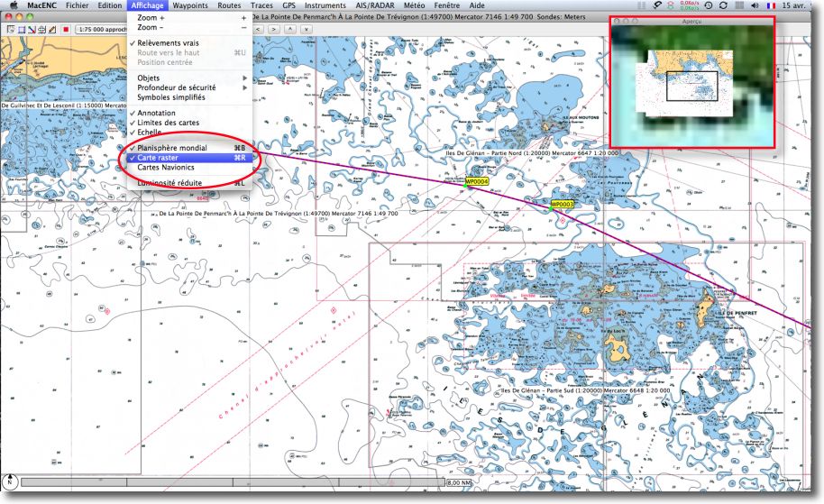Enable Symboles simplifiés
824x504 pixels.
[x=189, y=97]
